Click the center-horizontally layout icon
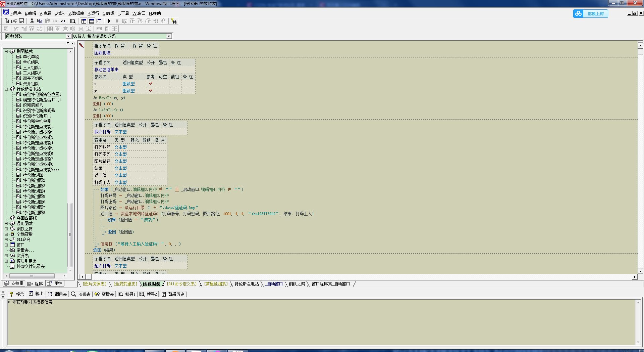Viewport: 644px width, 352px height. point(50,29)
